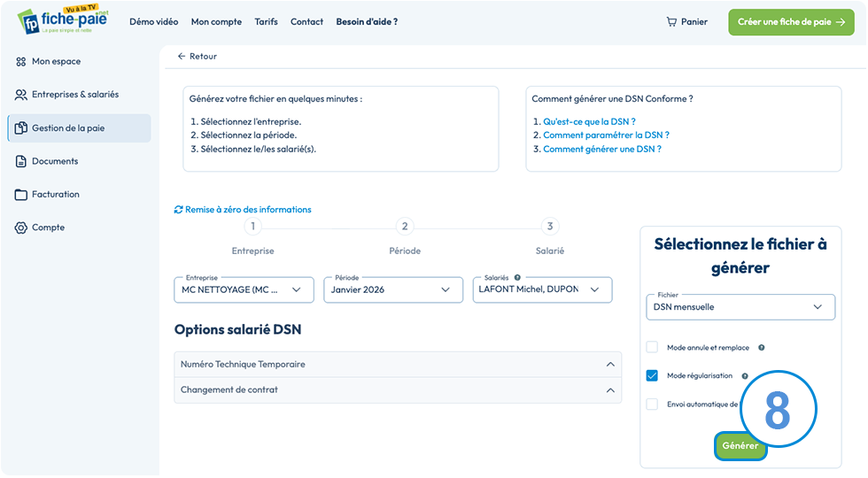Click step 2 Période circle
868x478 pixels.
405,226
